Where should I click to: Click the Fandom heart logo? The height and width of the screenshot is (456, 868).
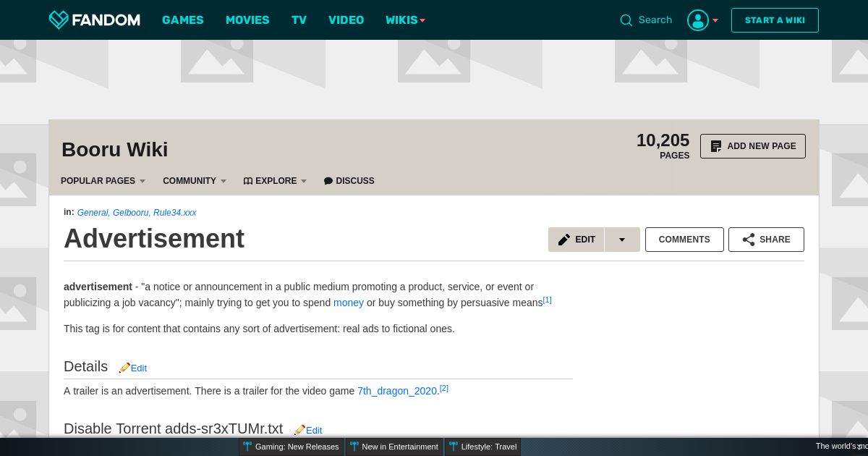coord(59,20)
